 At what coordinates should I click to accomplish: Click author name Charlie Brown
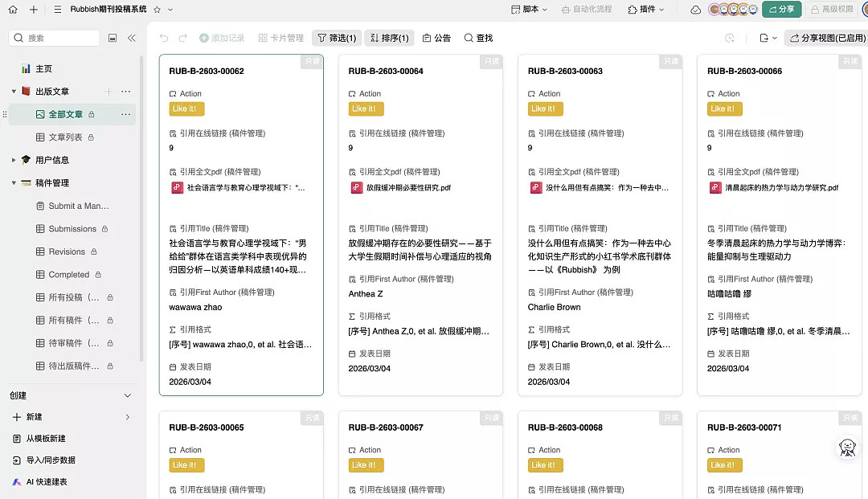click(554, 307)
